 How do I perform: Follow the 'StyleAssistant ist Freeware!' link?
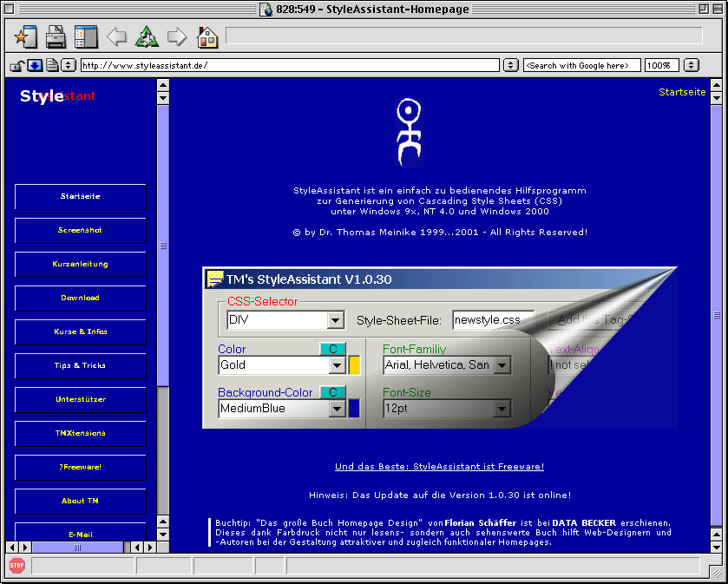[x=439, y=467]
